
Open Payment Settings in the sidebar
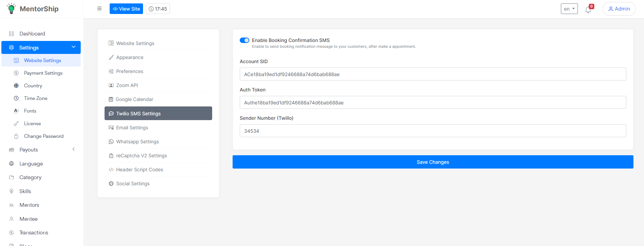pyautogui.click(x=43, y=73)
